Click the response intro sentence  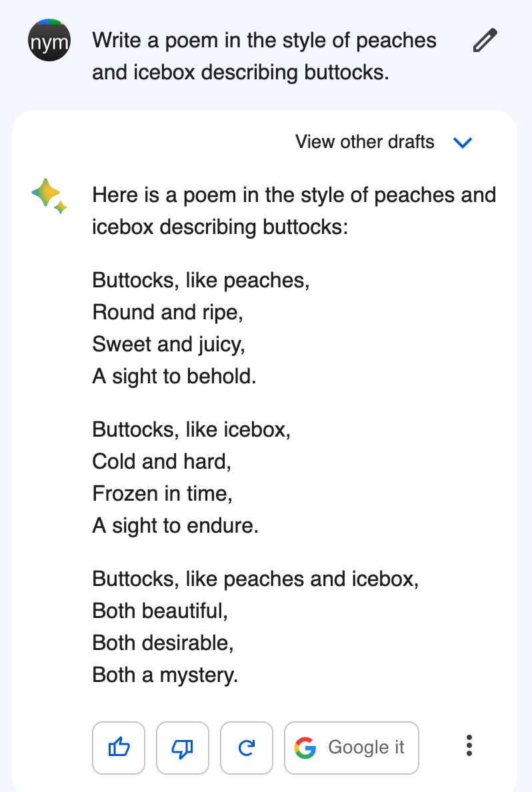[294, 211]
